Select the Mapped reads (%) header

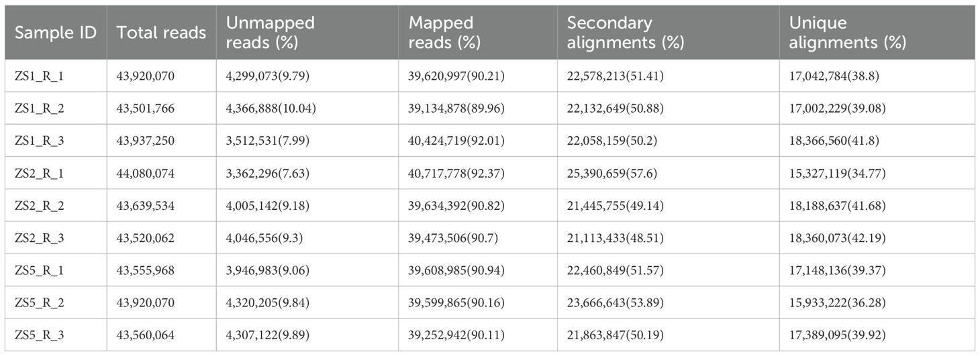(441, 33)
